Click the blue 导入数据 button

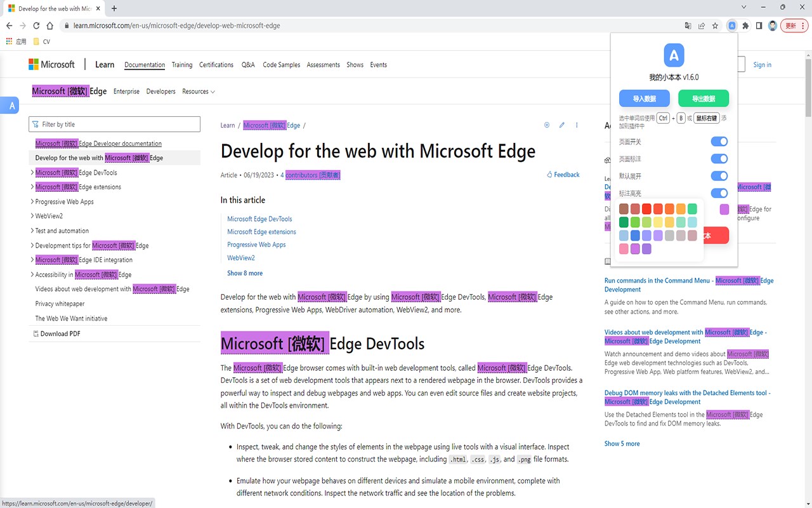point(645,98)
